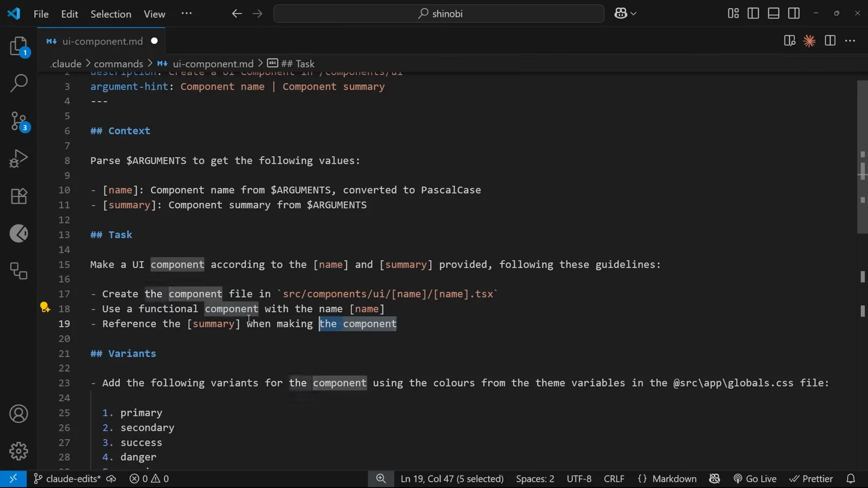This screenshot has width=868, height=488.
Task: Open the bottom activity bar view above Accounts
Action: click(x=19, y=271)
